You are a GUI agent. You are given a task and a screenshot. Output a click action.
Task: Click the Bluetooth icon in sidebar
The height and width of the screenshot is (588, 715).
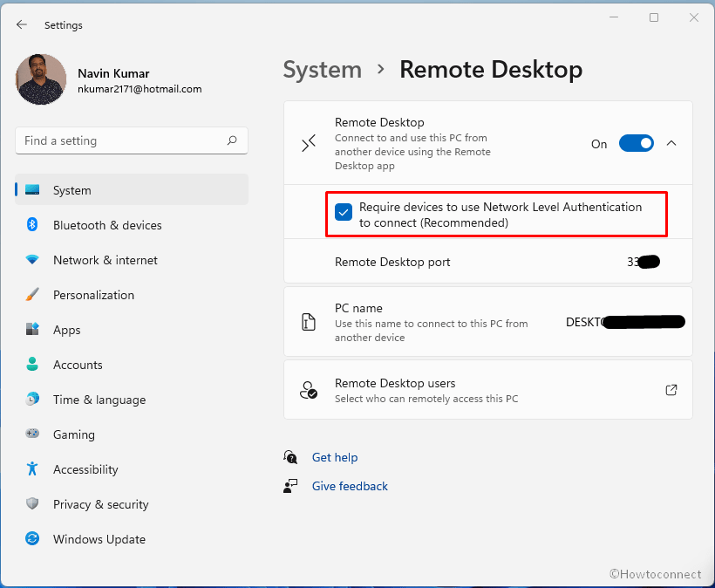pos(32,224)
